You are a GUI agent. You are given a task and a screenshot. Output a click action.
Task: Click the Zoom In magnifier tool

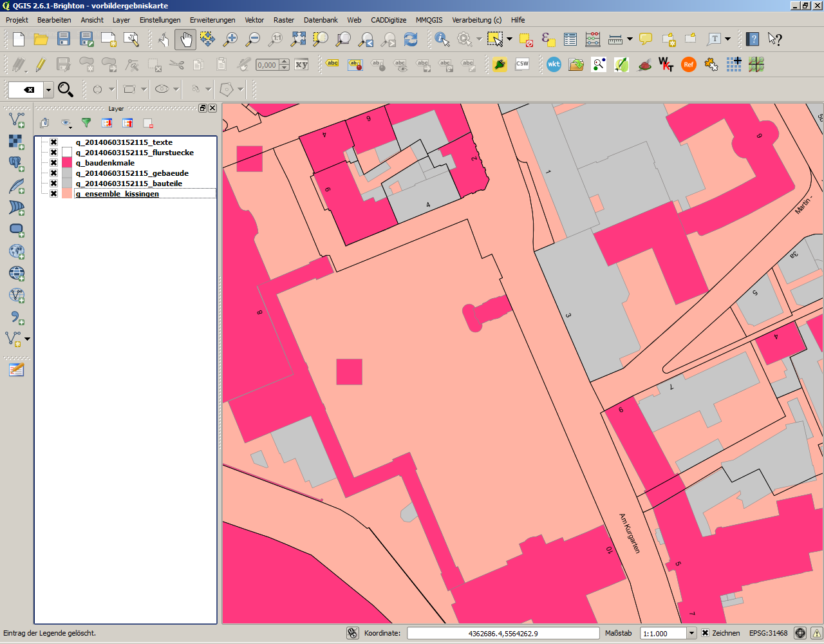click(230, 40)
